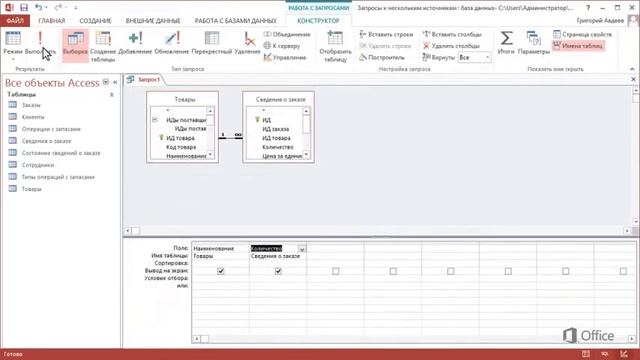Switch to SQL view in status bar

tap(604, 354)
